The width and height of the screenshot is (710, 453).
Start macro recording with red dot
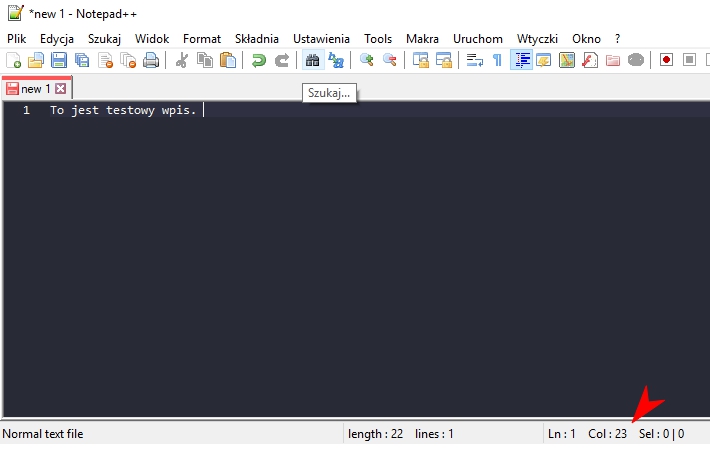pos(667,60)
